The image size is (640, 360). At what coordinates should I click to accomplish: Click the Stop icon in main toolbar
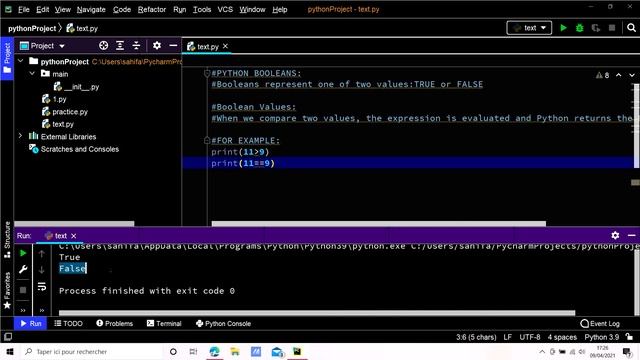pyautogui.click(x=612, y=28)
